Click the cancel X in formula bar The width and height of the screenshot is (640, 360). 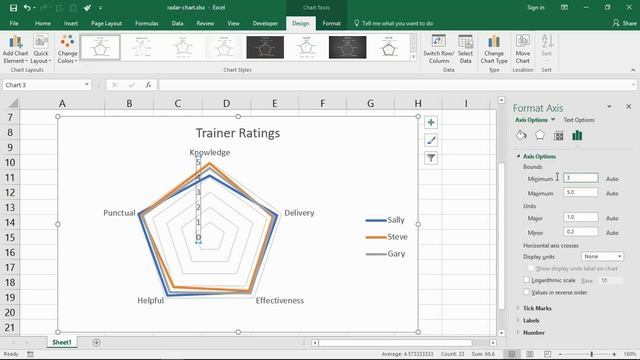(114, 85)
